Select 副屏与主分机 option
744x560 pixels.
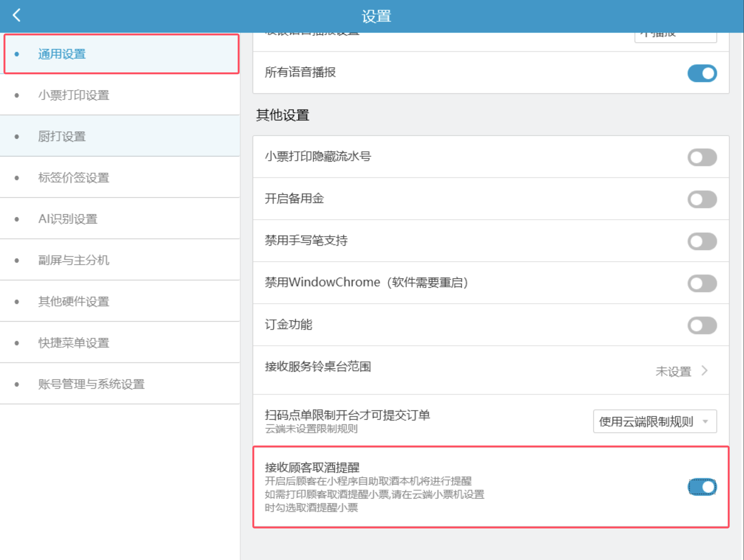pos(74,260)
